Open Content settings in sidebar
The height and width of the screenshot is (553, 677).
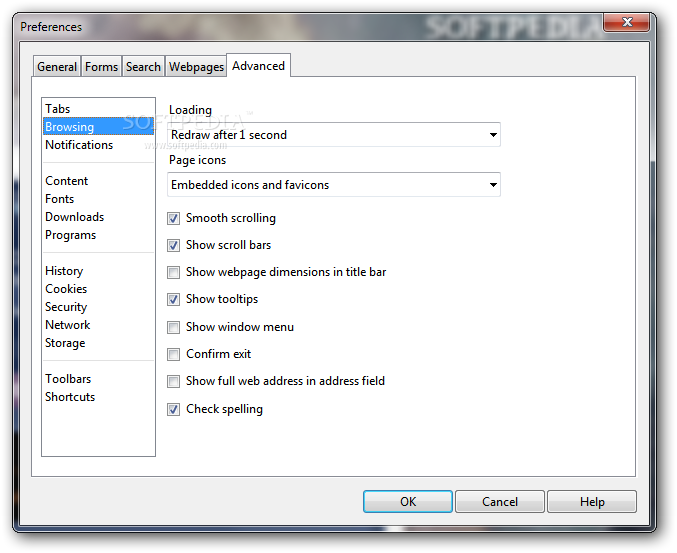[x=98, y=180]
